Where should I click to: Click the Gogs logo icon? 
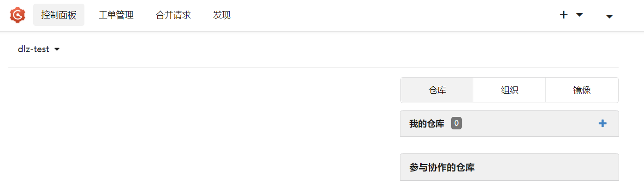[x=18, y=15]
